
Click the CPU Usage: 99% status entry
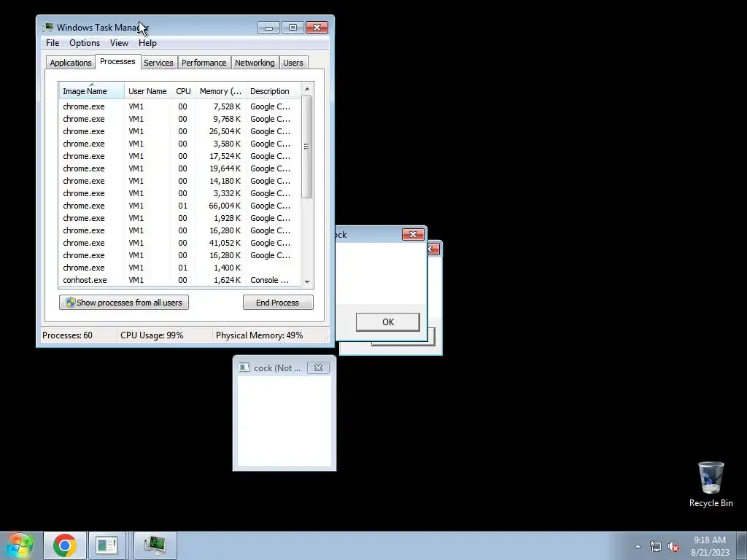point(152,335)
